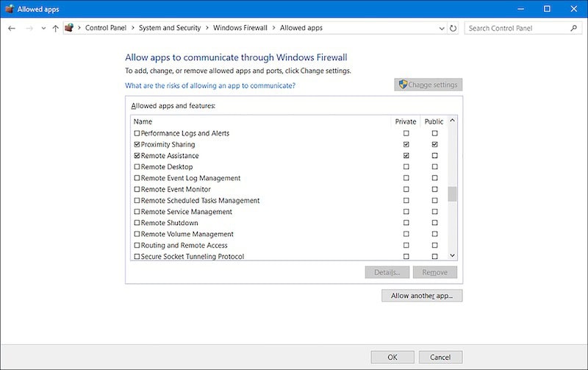Open the address bar history dropdown
The height and width of the screenshot is (370, 588).
pos(442,28)
